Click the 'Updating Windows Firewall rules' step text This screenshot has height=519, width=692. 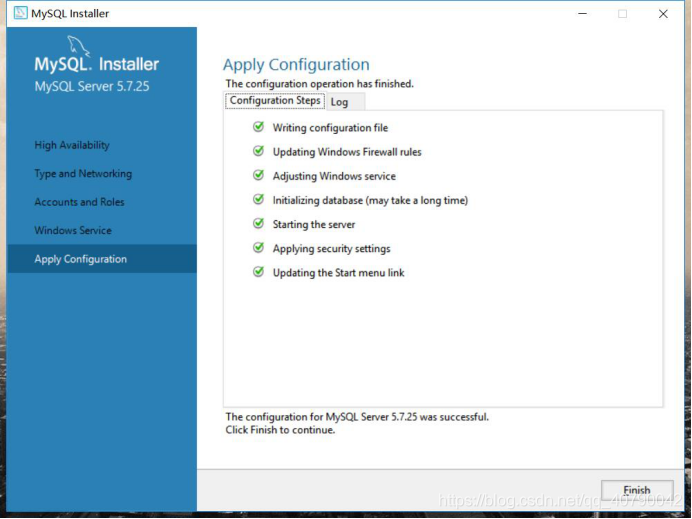coord(347,152)
